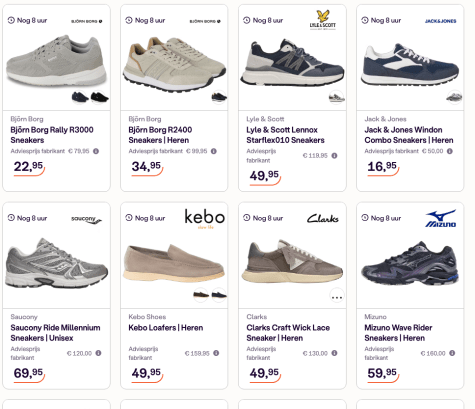
Task: Click info icon beside Björn Borg Rally R3000 price
Action: [96, 151]
